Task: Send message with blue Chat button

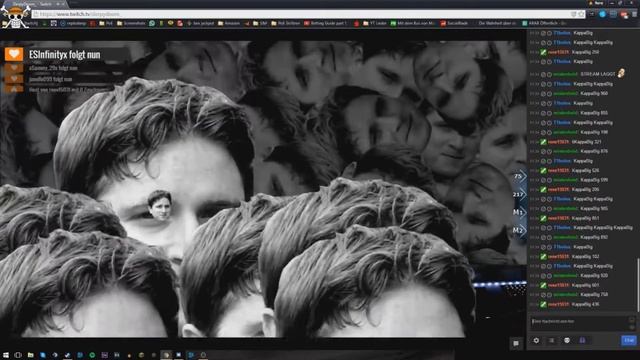Action: point(629,340)
